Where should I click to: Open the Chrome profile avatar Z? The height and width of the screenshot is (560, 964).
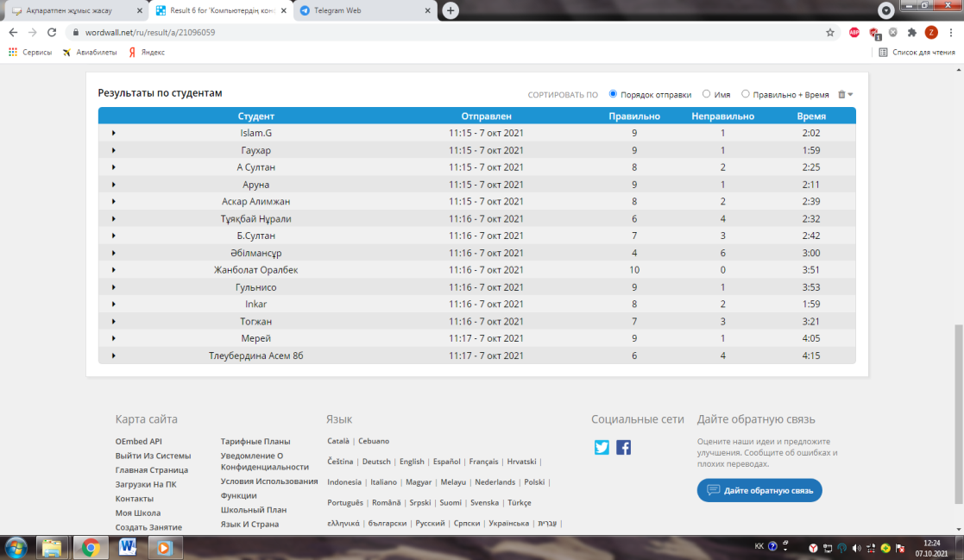coord(931,33)
